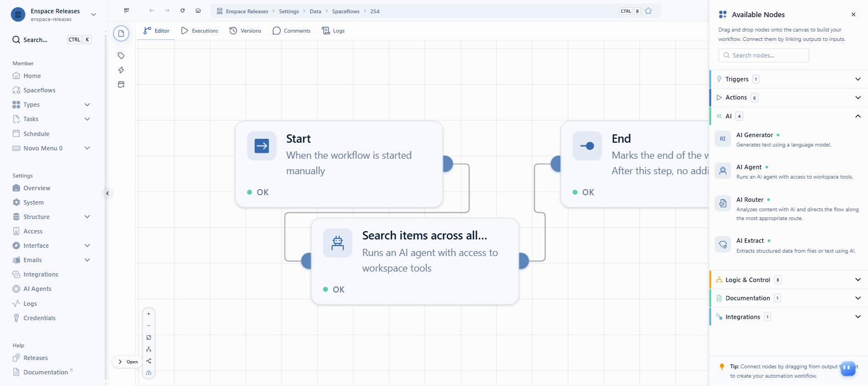Expand the Triggers node category
The height and width of the screenshot is (386, 868).
click(788, 79)
